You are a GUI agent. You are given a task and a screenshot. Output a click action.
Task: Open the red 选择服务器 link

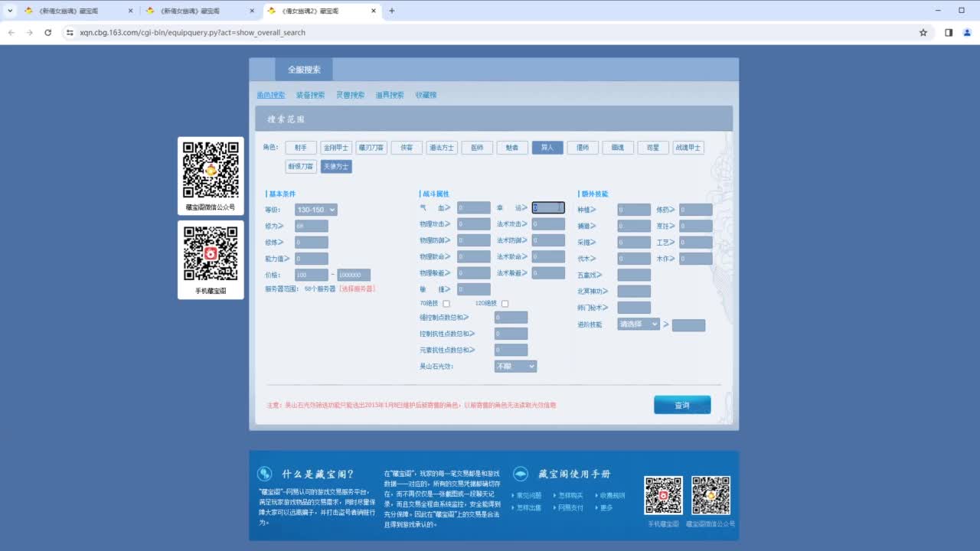[x=357, y=289]
